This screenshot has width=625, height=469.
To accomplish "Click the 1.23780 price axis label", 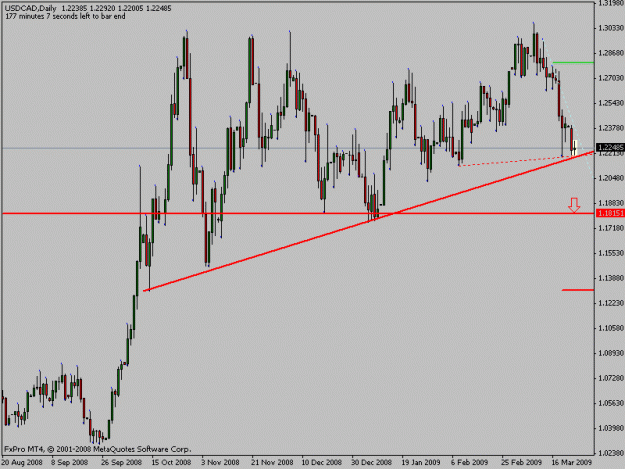I will pos(611,128).
